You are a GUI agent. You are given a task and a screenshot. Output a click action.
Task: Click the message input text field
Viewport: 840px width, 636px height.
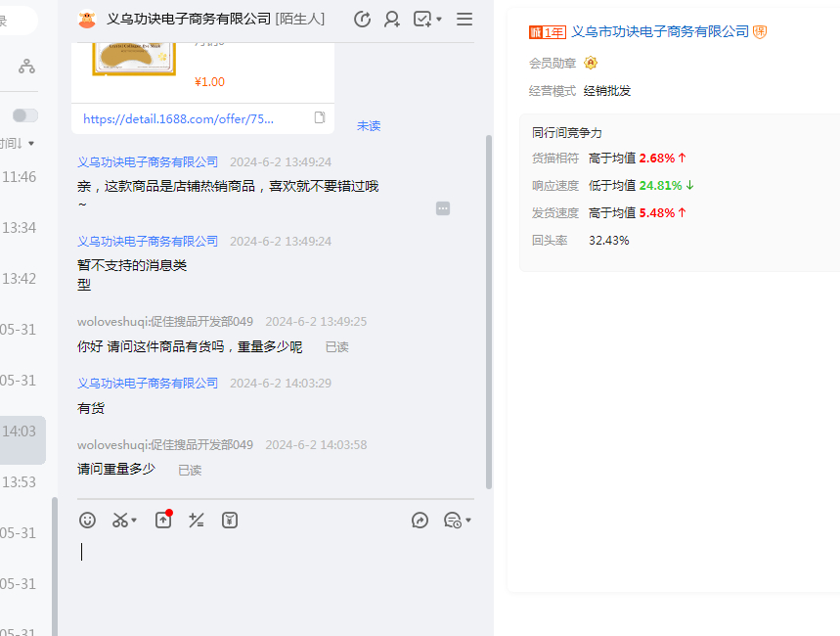[x=274, y=577]
